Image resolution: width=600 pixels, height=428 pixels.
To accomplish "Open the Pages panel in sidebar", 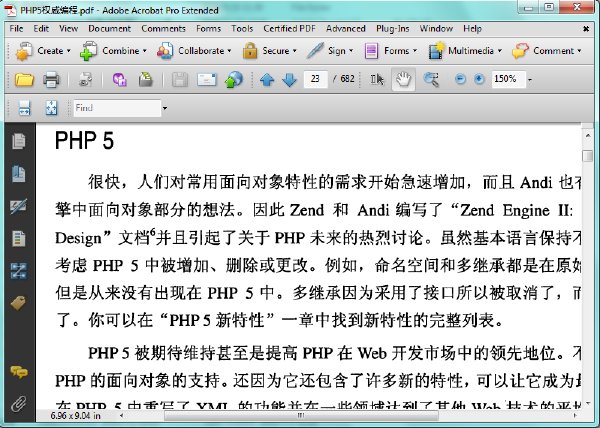I will point(19,141).
